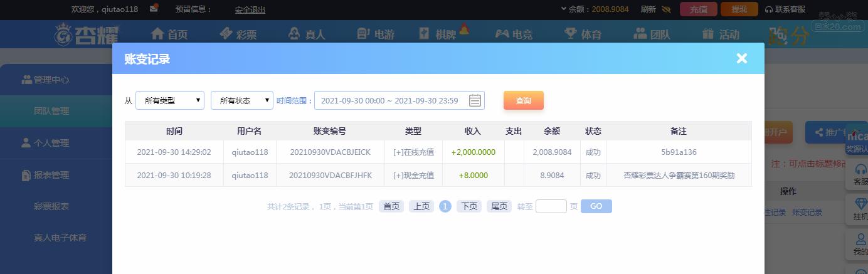Viewport: 868px width, 274px height.
Task: Open the 所有类型 type dropdown
Action: [170, 100]
